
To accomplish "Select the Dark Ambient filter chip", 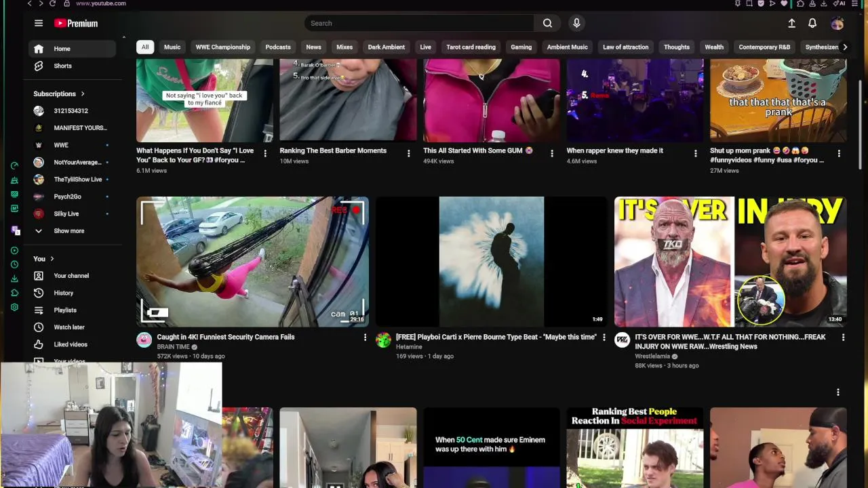I will point(387,47).
